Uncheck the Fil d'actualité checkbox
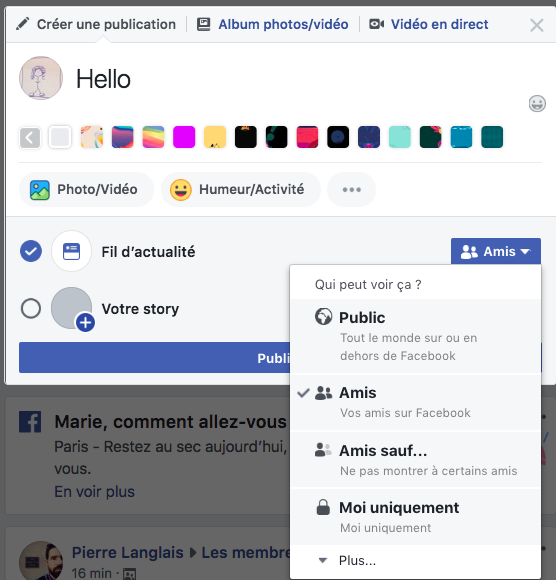The image size is (556, 580). point(31,251)
